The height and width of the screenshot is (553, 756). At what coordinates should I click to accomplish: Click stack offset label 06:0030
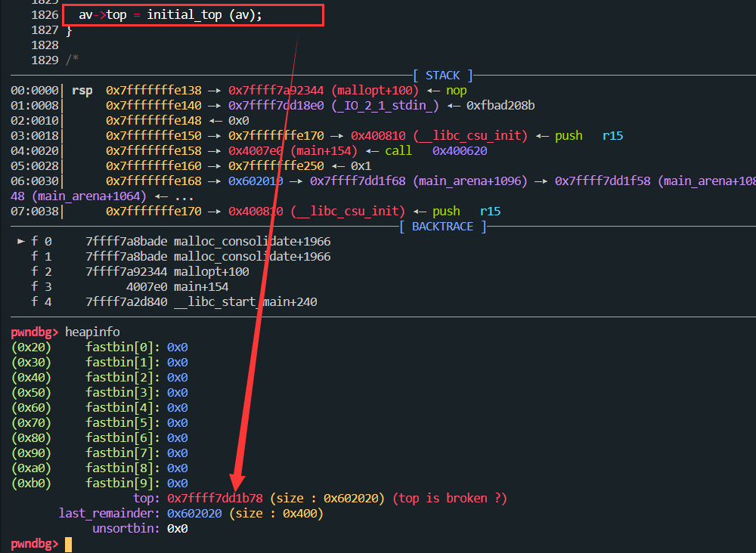coord(34,181)
